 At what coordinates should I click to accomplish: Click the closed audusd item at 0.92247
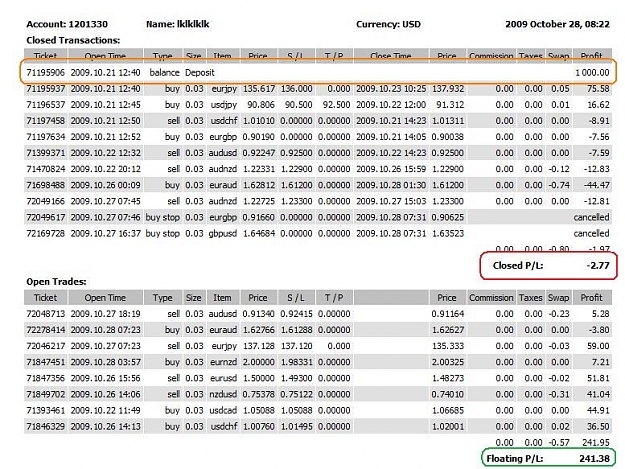pos(223,153)
